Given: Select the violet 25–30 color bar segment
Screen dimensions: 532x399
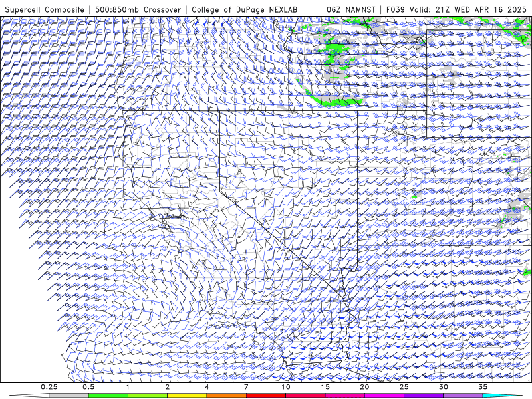Looking at the screenshot, I should click(424, 396).
